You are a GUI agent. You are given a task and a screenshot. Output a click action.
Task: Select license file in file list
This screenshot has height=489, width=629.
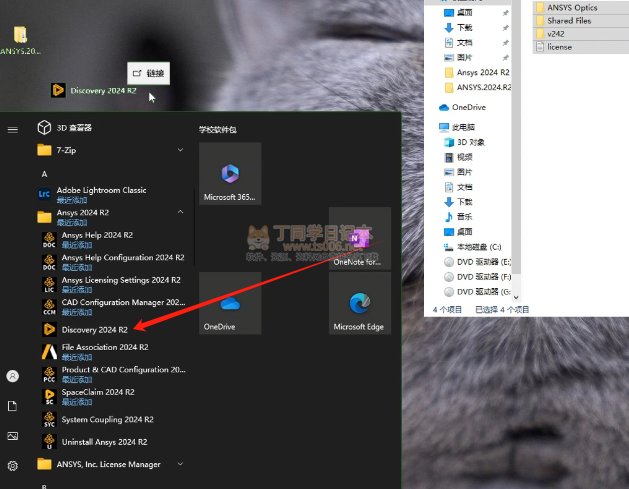click(x=580, y=47)
